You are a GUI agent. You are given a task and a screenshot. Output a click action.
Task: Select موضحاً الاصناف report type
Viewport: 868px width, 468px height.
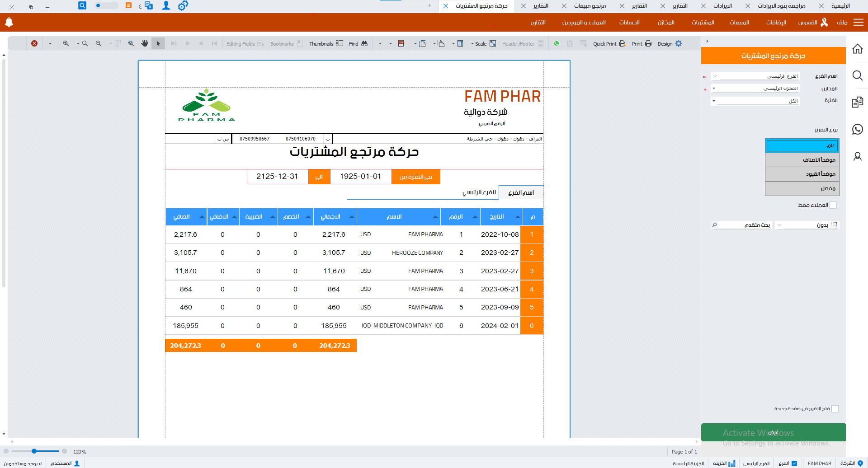coord(802,160)
